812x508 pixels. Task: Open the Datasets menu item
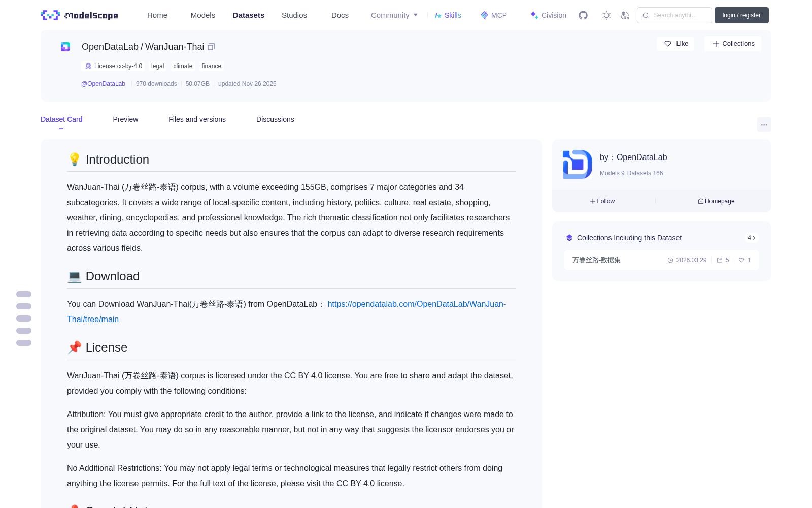pos(249,15)
